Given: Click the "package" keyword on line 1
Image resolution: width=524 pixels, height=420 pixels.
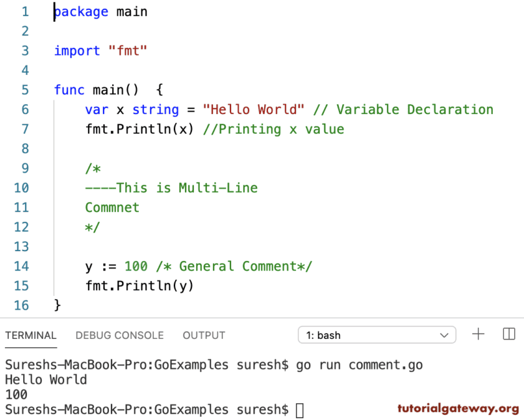Looking at the screenshot, I should tap(81, 11).
